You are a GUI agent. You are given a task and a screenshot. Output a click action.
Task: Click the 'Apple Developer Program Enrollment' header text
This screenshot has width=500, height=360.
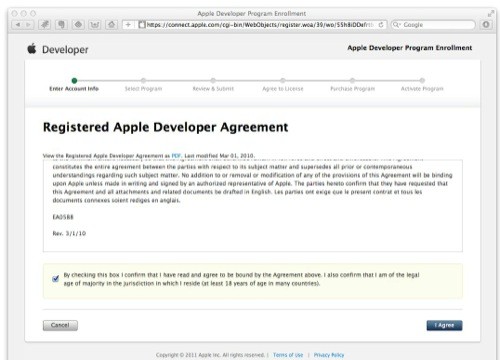410,48
